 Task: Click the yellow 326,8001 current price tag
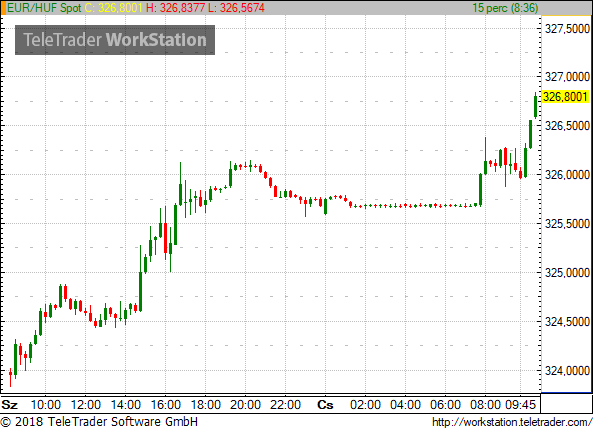coord(565,97)
